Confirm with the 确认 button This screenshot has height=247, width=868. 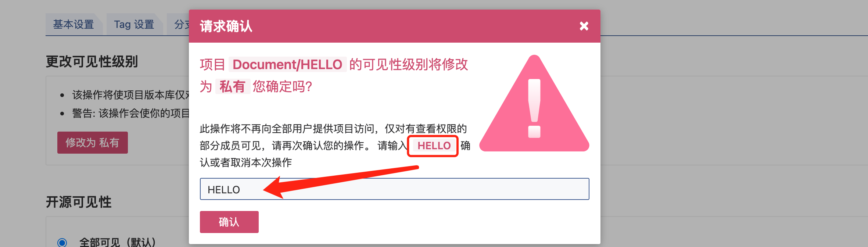[x=229, y=222]
